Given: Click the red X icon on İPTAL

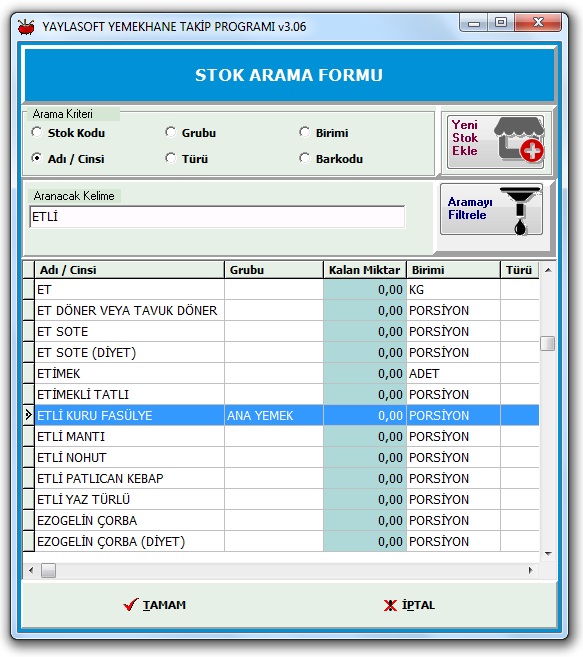Looking at the screenshot, I should (390, 605).
